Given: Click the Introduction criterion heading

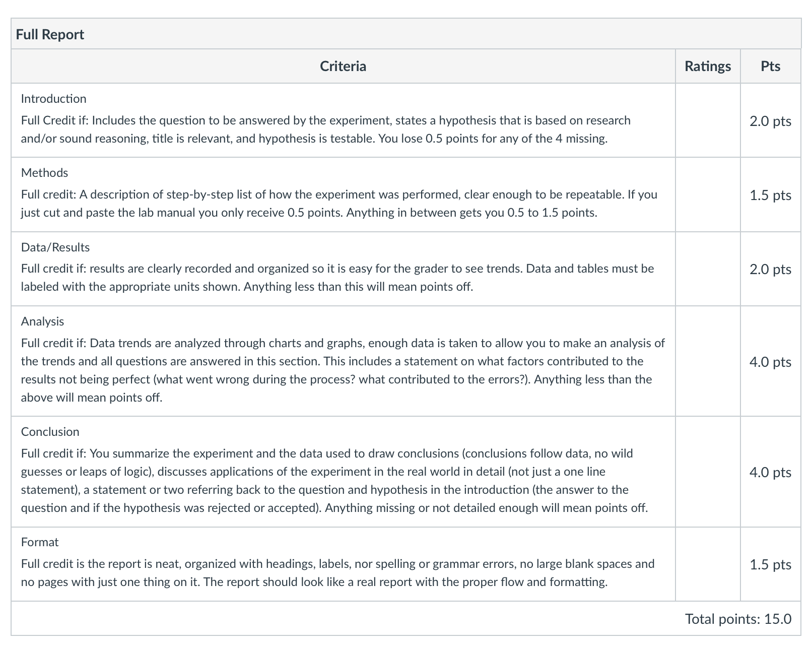Looking at the screenshot, I should (54, 99).
